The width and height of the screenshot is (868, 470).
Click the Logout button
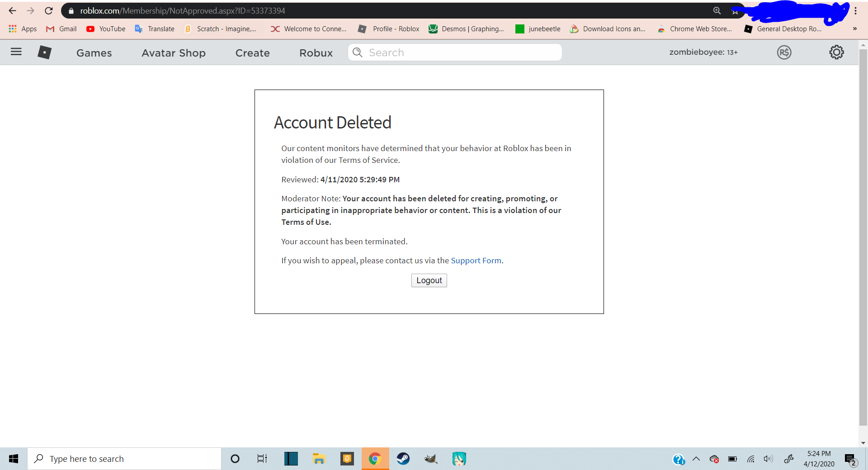pos(429,280)
